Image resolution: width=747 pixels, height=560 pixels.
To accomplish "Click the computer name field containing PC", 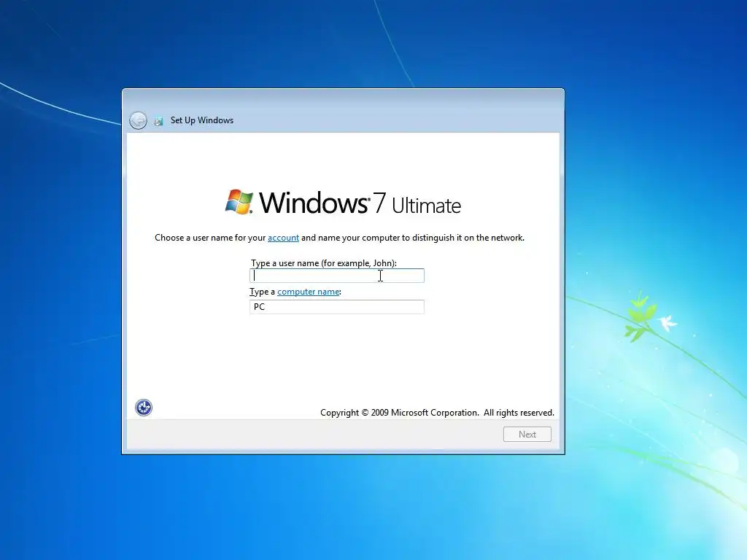I will click(x=337, y=307).
